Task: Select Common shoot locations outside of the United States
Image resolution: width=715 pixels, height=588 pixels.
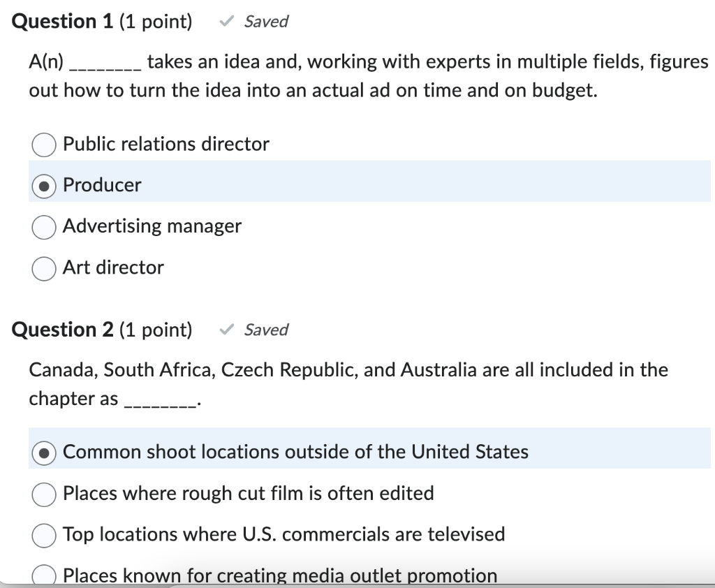Action: pos(43,453)
